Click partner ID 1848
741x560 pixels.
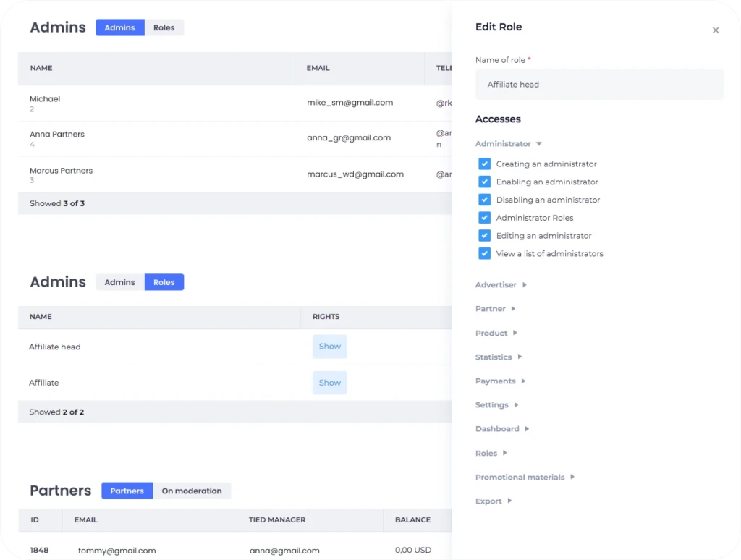(x=39, y=550)
